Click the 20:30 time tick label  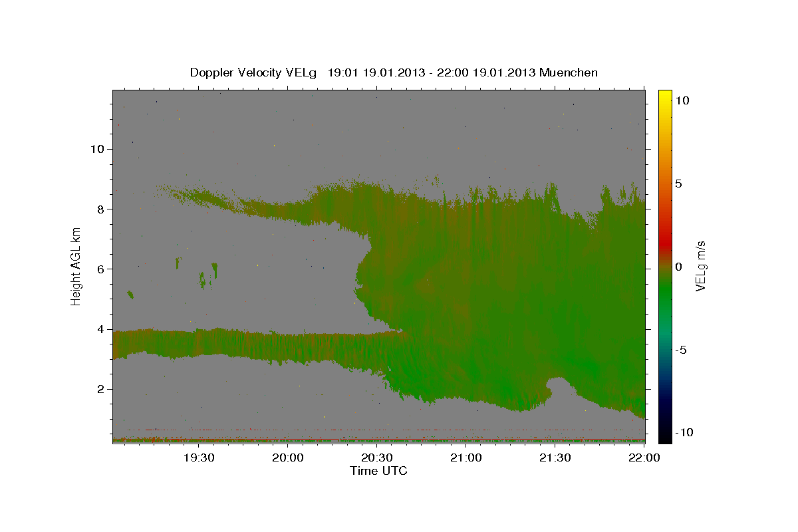tap(377, 458)
